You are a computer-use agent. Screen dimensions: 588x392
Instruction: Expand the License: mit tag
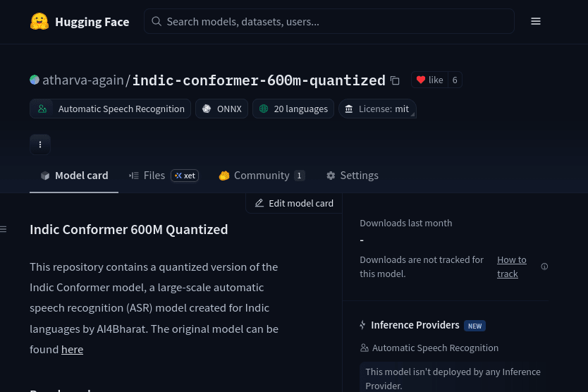tap(376, 109)
